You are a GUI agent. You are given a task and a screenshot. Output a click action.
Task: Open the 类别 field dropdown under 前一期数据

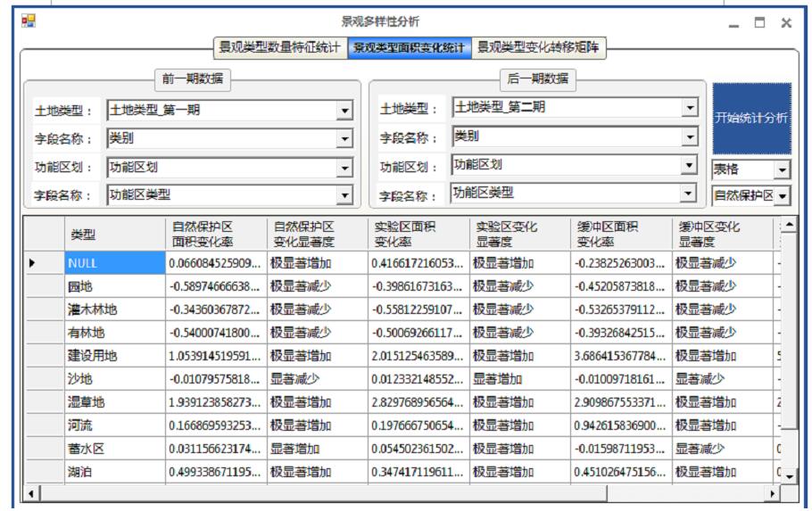pyautogui.click(x=344, y=139)
